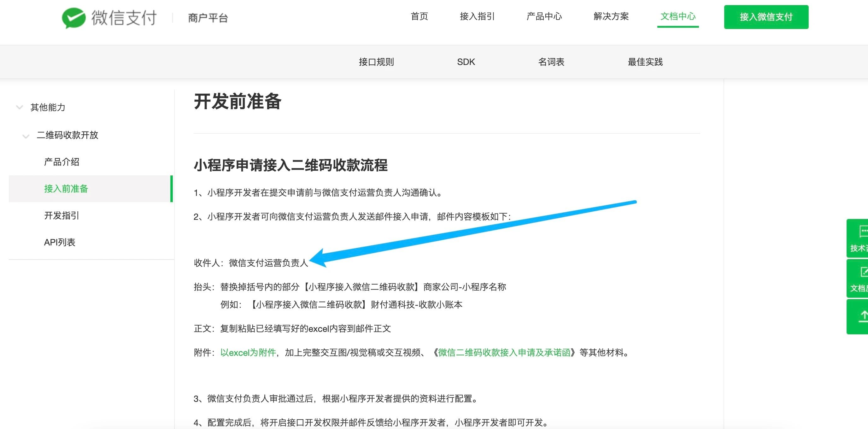Open 解决方案 in top navigation
The width and height of the screenshot is (868, 429).
[611, 16]
